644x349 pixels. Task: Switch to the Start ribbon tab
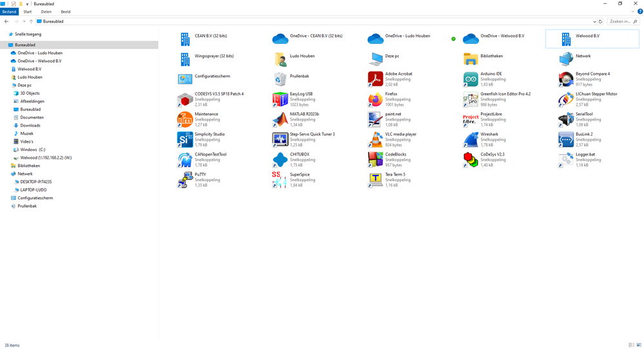pyautogui.click(x=28, y=12)
